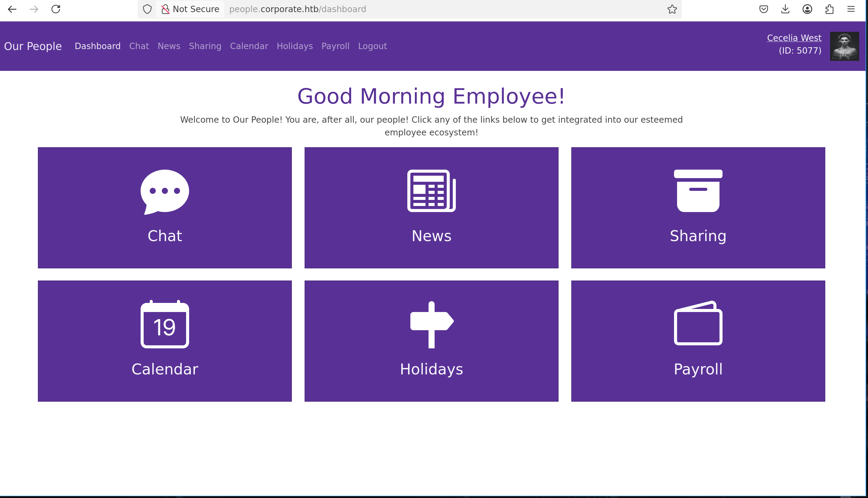The width and height of the screenshot is (868, 498).
Task: Go to Holidays in navigation bar
Action: click(295, 46)
